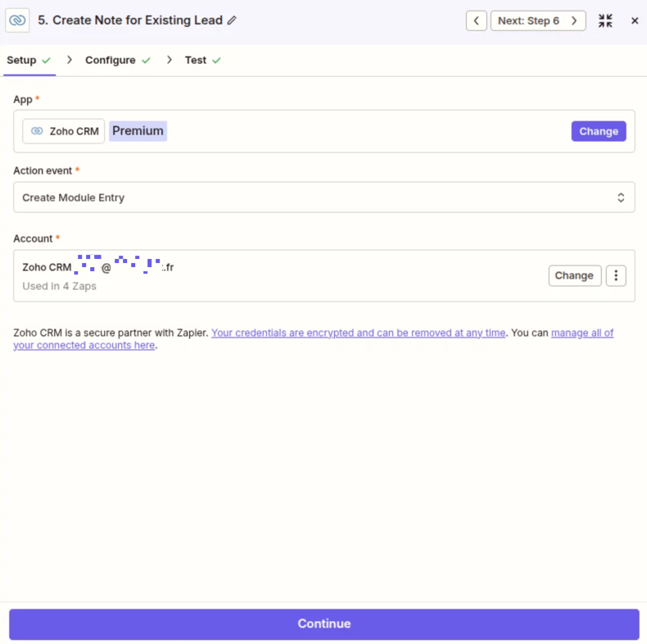The image size is (647, 644).
Task: Click the pencil icon to rename step
Action: [x=232, y=20]
